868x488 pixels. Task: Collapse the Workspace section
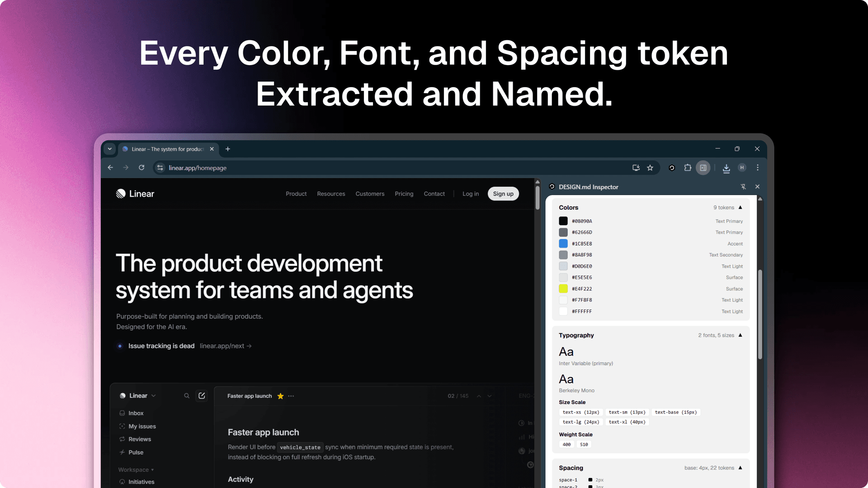(x=136, y=470)
